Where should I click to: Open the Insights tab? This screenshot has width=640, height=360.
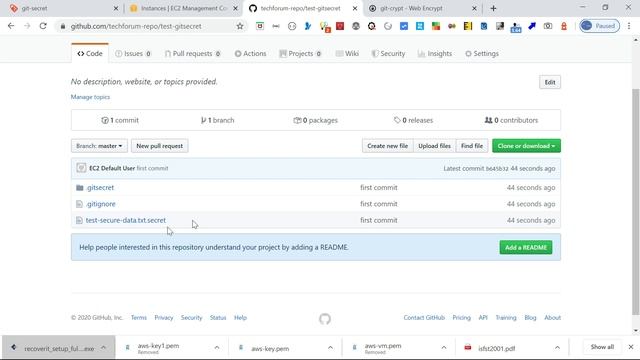coord(435,53)
